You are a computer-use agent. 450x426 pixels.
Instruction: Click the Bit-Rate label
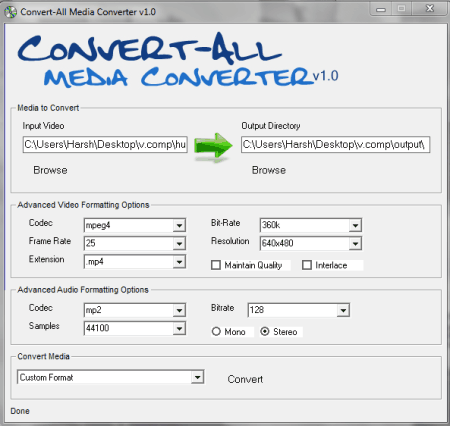click(225, 223)
